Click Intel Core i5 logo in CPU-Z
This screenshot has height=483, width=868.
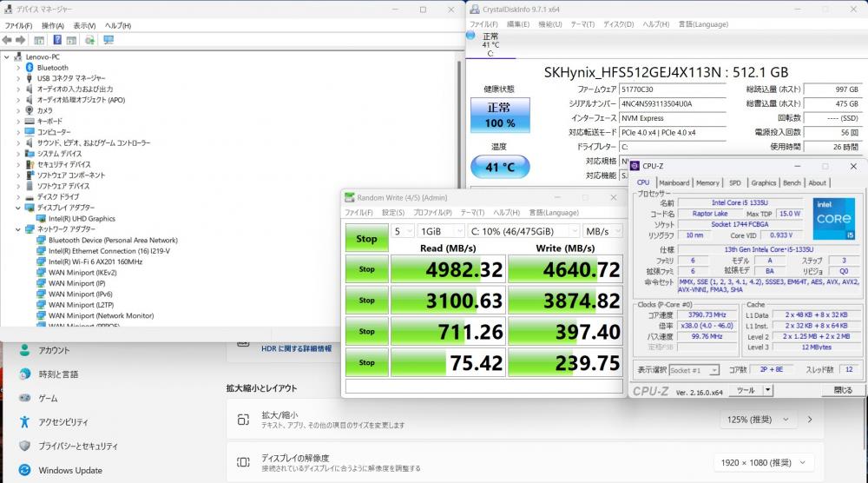tap(833, 219)
